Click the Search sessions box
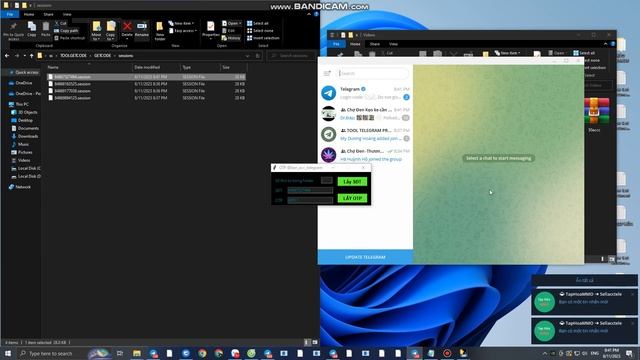Screen dimensions: 640x360 tap(292, 56)
